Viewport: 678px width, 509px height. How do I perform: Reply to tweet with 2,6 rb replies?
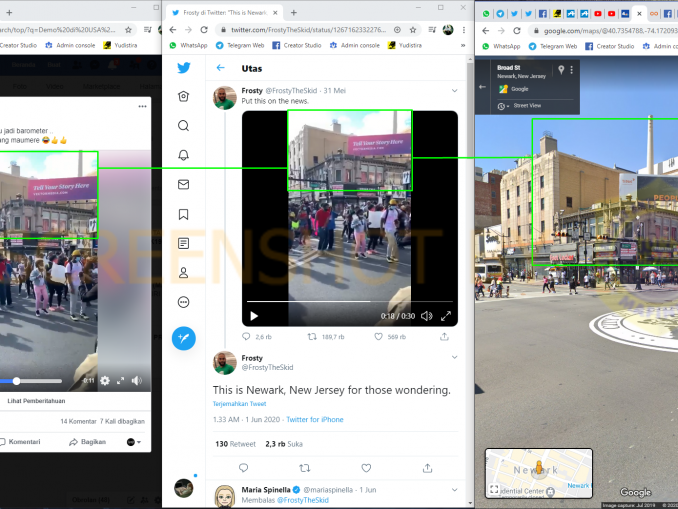click(246, 336)
